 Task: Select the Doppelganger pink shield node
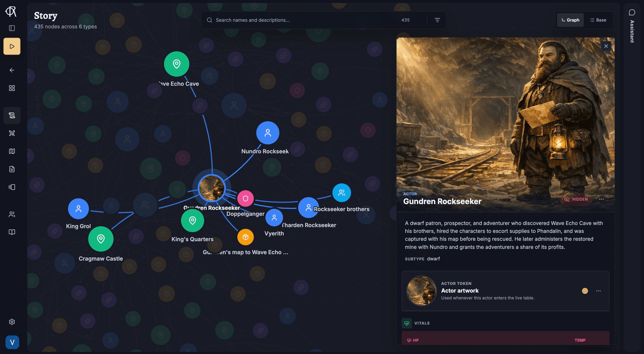tap(246, 199)
